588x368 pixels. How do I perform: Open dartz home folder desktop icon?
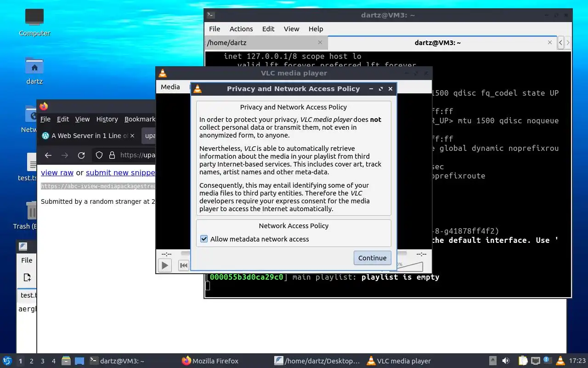pyautogui.click(x=34, y=71)
